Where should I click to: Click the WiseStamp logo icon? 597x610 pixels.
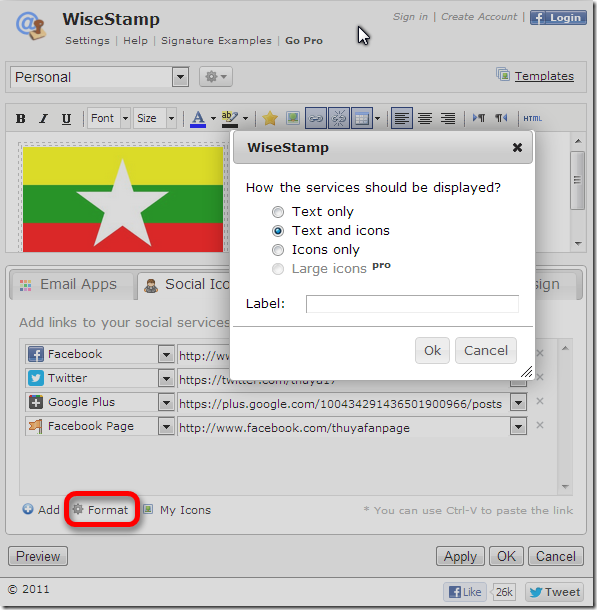[31, 26]
